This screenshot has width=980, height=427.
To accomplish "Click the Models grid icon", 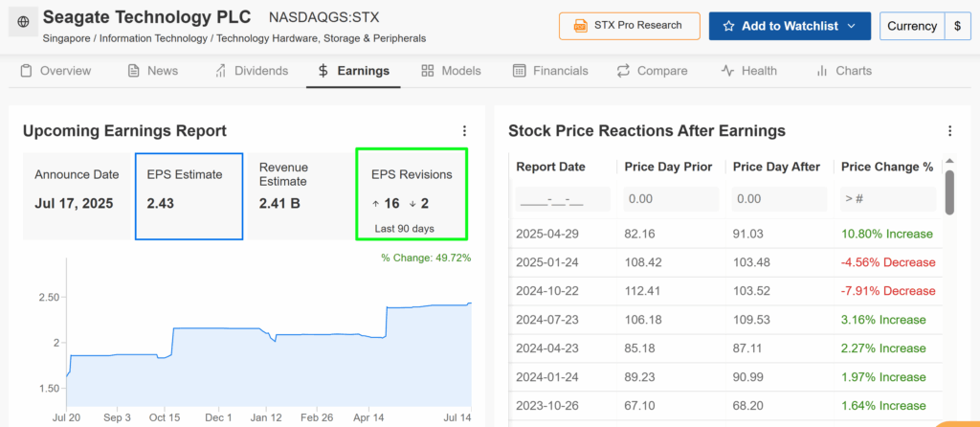I will click(x=428, y=71).
